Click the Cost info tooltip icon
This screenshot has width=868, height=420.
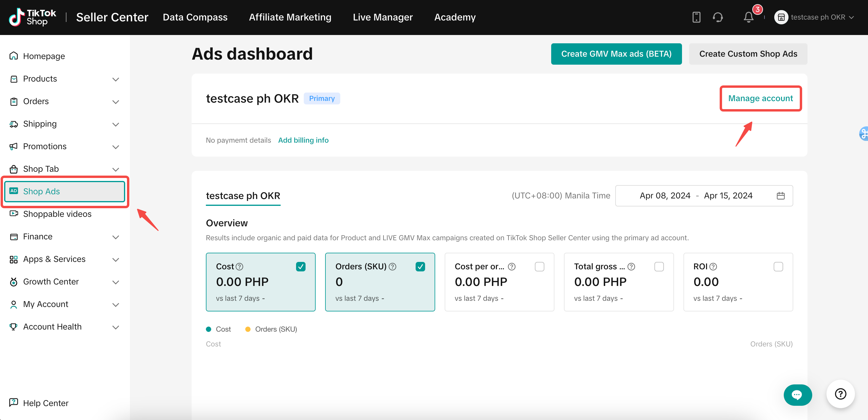point(240,267)
